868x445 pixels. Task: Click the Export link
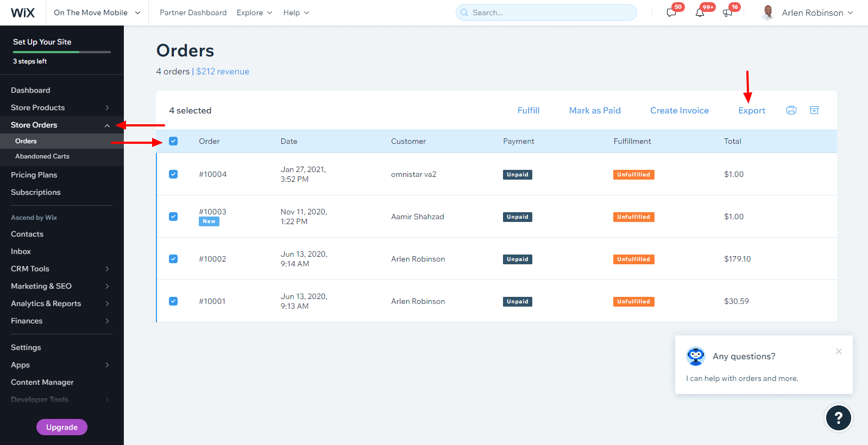click(x=752, y=110)
